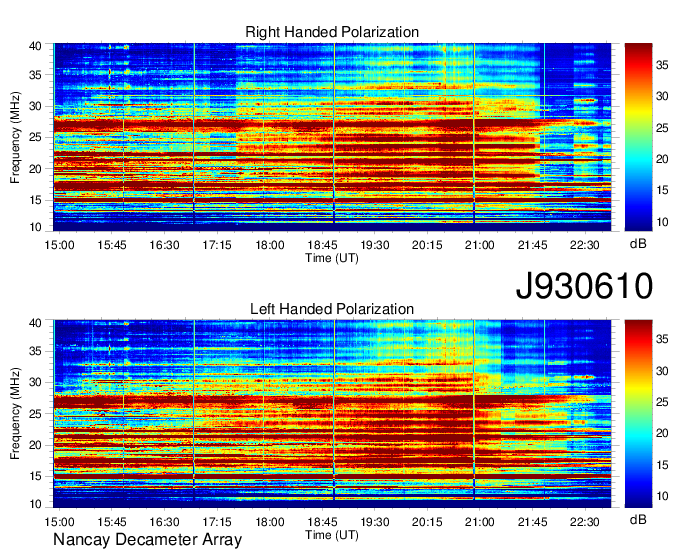Click the 15 MHz tick of Left Handed plot

(x=35, y=476)
